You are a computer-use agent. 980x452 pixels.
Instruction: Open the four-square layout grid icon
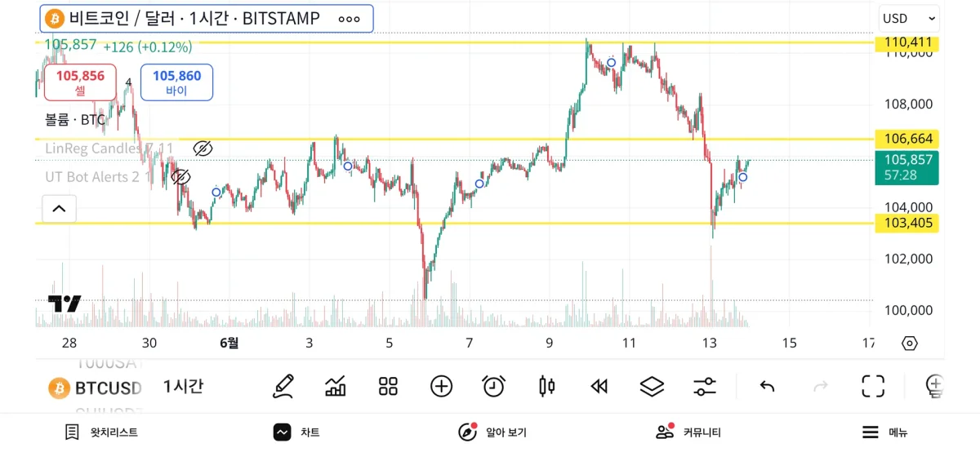pos(389,386)
